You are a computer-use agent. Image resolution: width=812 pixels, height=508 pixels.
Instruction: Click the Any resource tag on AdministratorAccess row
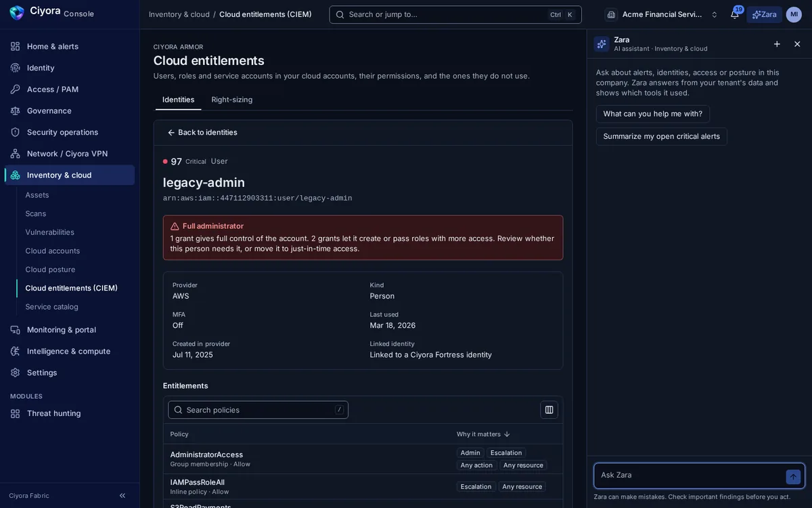pyautogui.click(x=523, y=465)
